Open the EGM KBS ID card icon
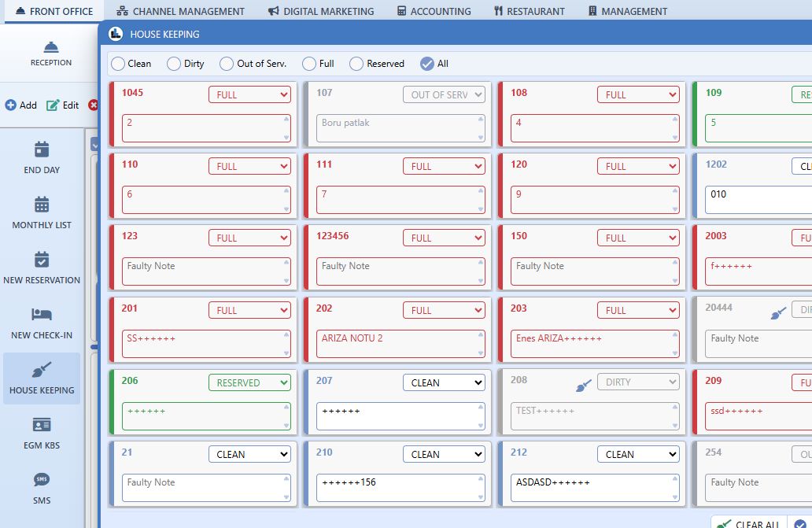The image size is (812, 528). (x=42, y=425)
